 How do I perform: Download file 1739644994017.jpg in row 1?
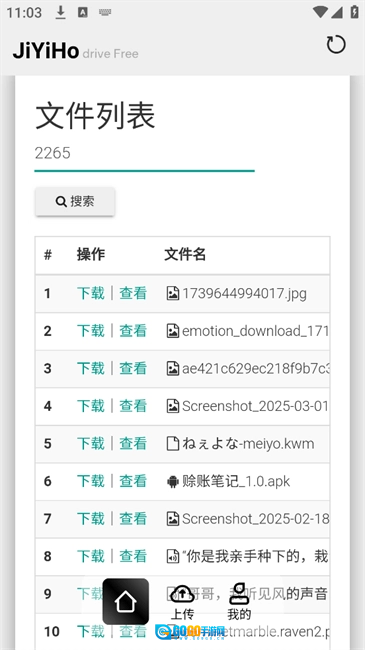click(90, 293)
